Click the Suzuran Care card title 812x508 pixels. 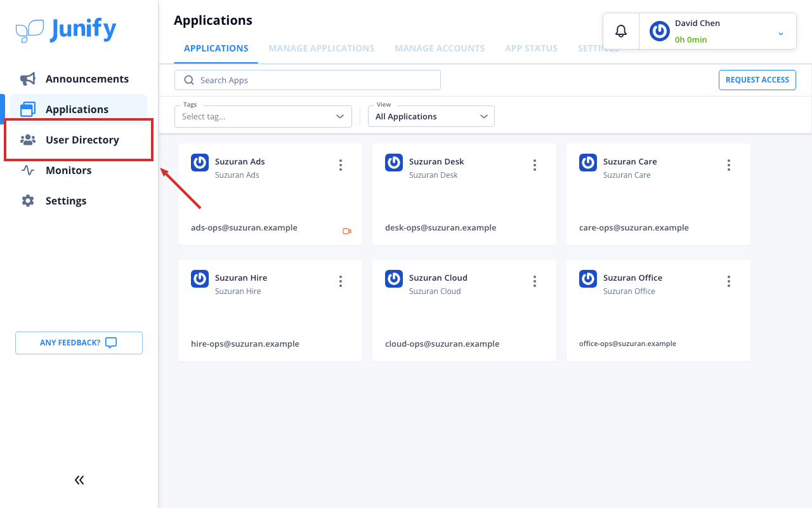click(630, 161)
